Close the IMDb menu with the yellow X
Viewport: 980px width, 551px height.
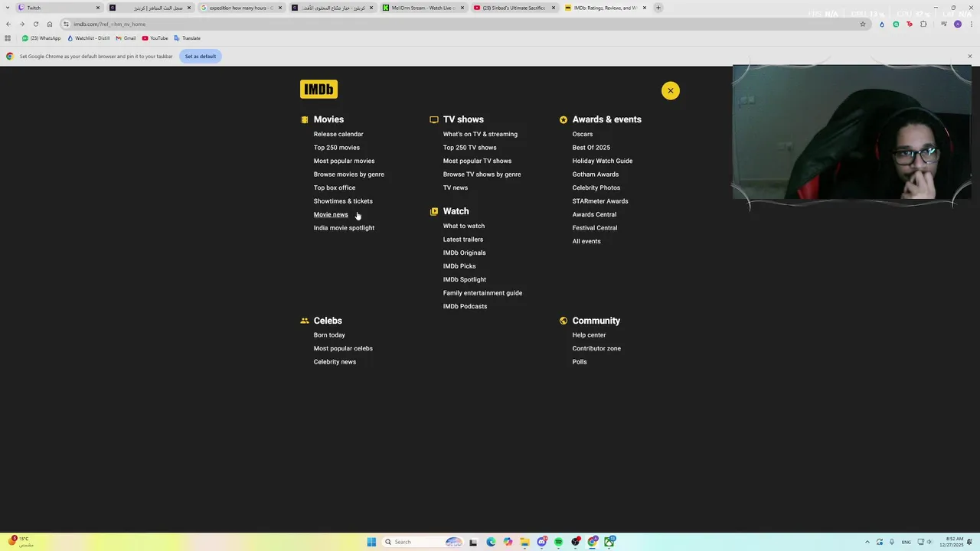(x=670, y=90)
